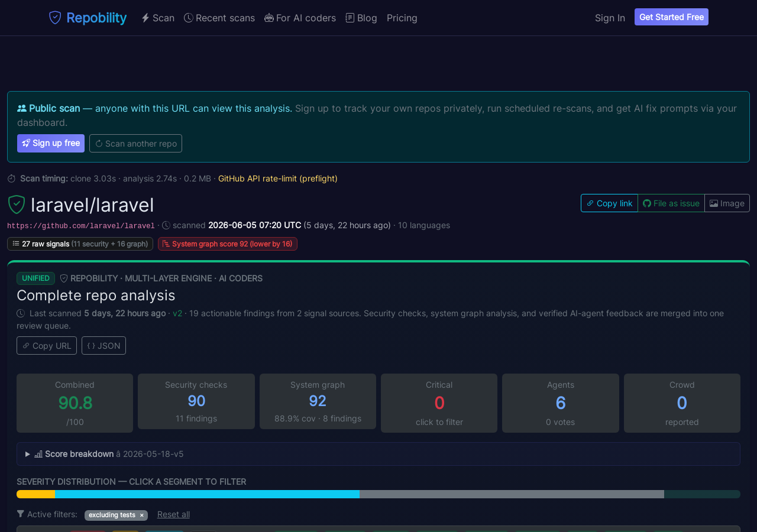Click cyan segment of severity bar
The image size is (757, 532).
click(x=207, y=494)
